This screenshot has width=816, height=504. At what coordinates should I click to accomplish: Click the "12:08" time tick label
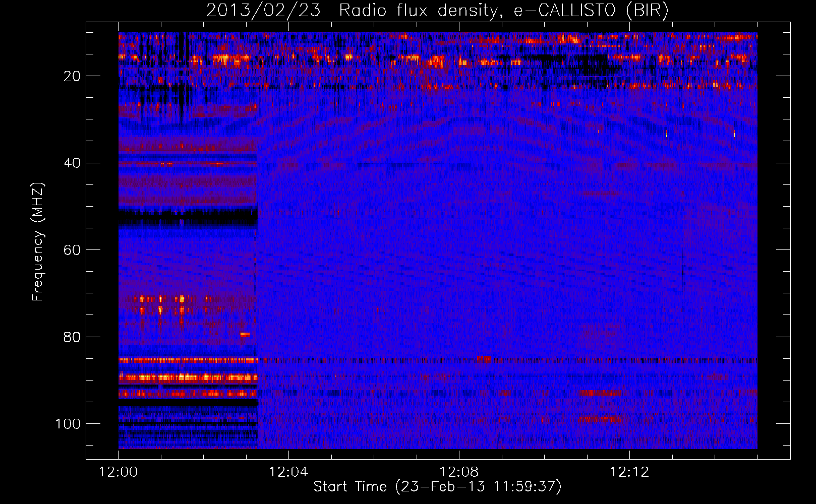pyautogui.click(x=459, y=472)
